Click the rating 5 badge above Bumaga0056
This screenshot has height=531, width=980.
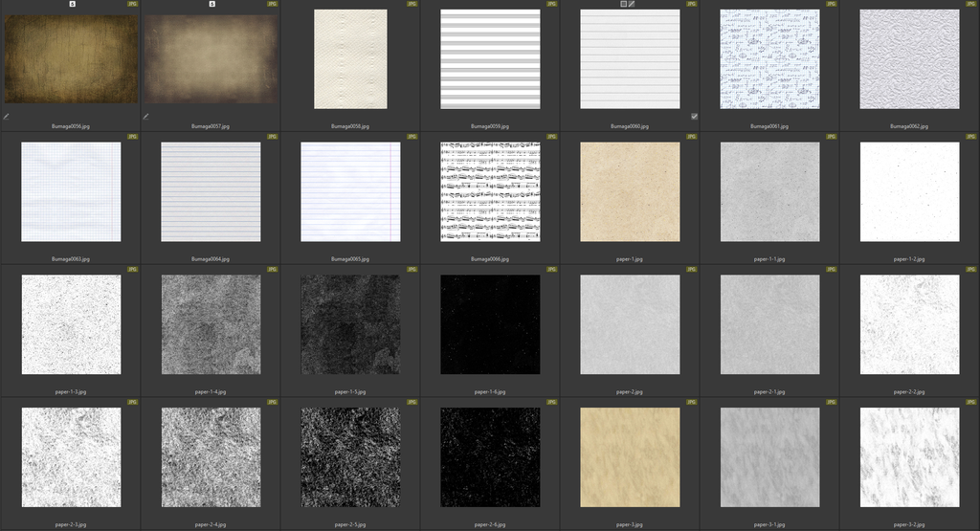[72, 4]
